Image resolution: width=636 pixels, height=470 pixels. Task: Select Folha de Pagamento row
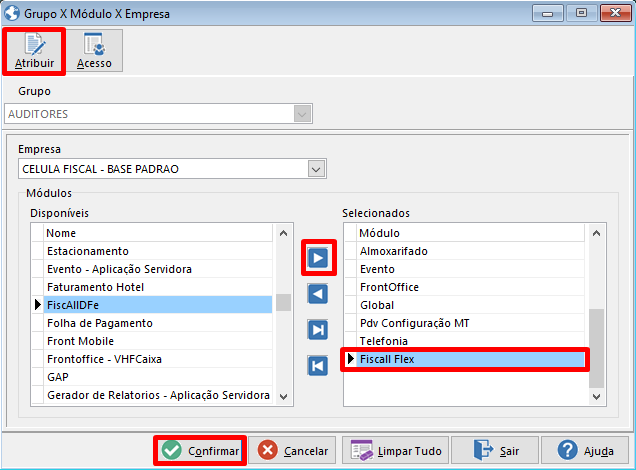click(x=158, y=323)
